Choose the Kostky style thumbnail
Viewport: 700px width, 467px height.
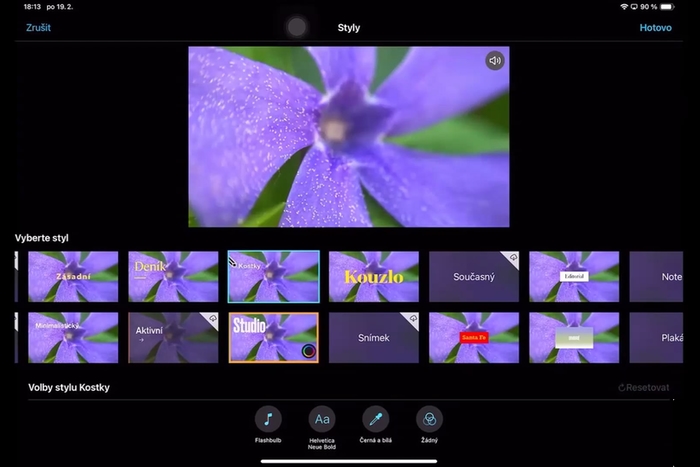(x=273, y=276)
